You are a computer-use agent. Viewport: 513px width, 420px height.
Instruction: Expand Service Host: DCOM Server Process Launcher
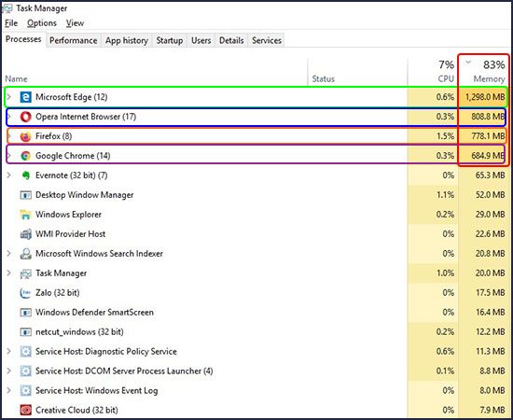[9, 371]
